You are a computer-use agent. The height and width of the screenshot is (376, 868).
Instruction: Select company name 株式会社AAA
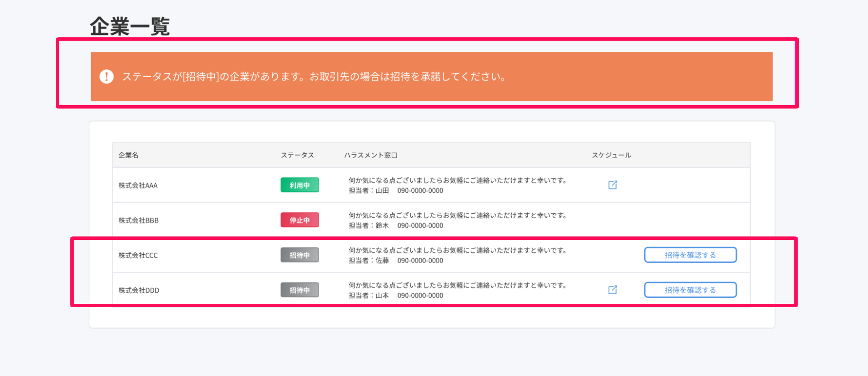138,185
